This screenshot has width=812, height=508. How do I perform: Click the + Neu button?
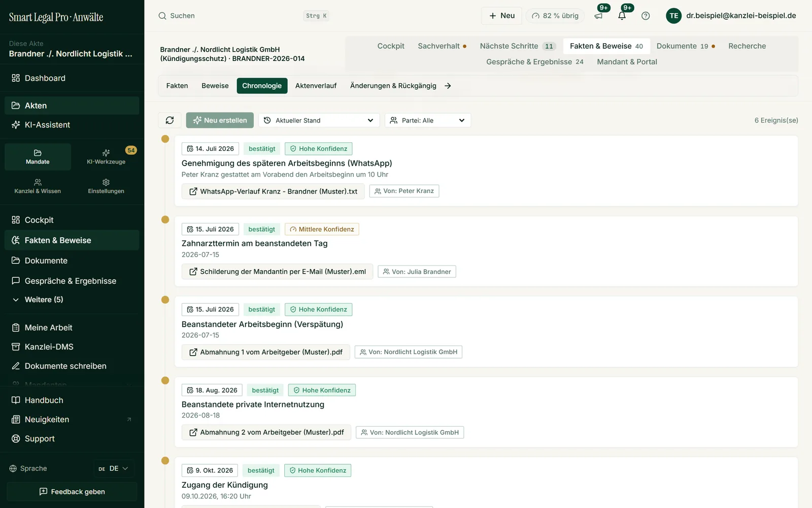coord(501,16)
